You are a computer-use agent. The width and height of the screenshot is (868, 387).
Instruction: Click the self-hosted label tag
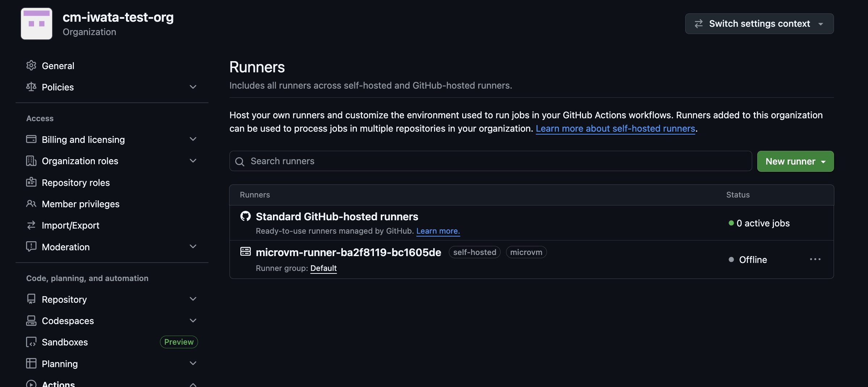(x=475, y=252)
